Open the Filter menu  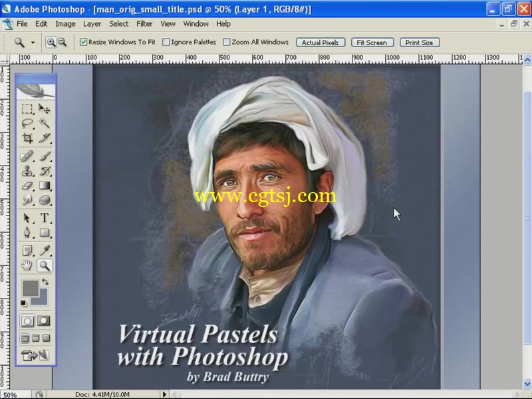click(144, 24)
